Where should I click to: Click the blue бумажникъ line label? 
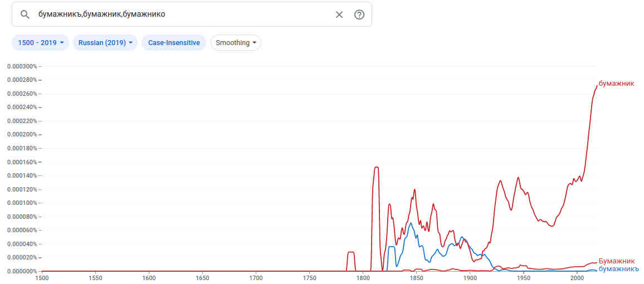618,269
